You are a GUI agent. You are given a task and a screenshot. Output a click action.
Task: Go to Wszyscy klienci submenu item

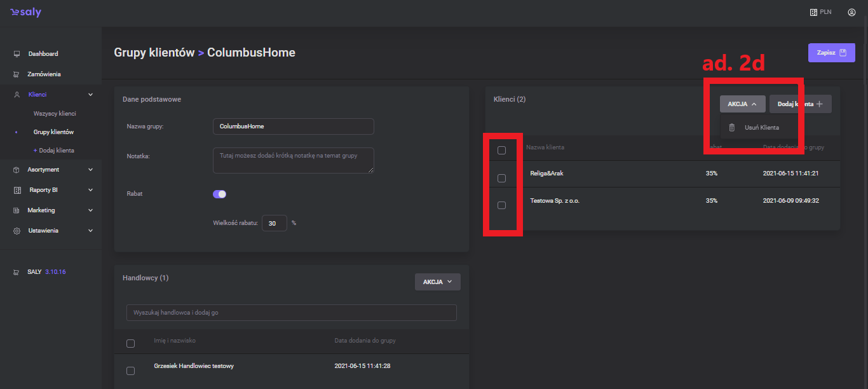pos(55,114)
